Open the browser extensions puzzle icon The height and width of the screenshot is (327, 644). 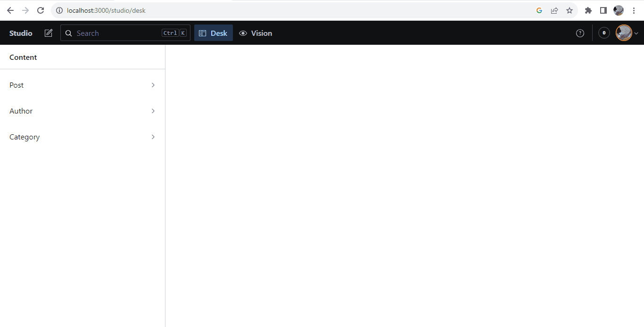(x=588, y=10)
